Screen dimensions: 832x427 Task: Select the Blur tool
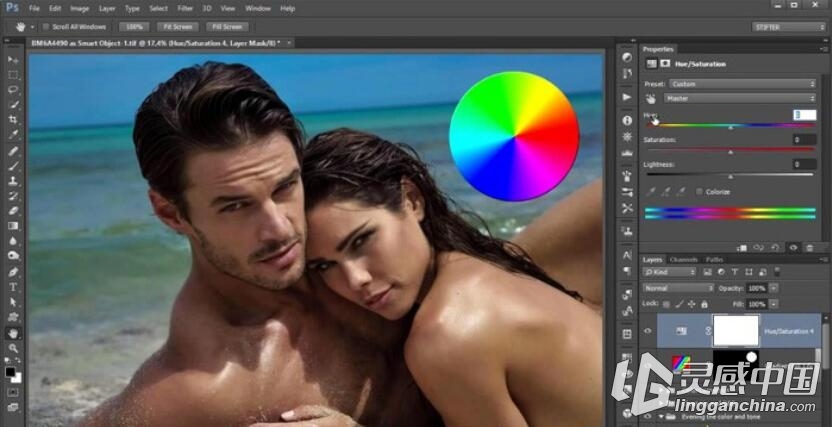click(x=13, y=241)
